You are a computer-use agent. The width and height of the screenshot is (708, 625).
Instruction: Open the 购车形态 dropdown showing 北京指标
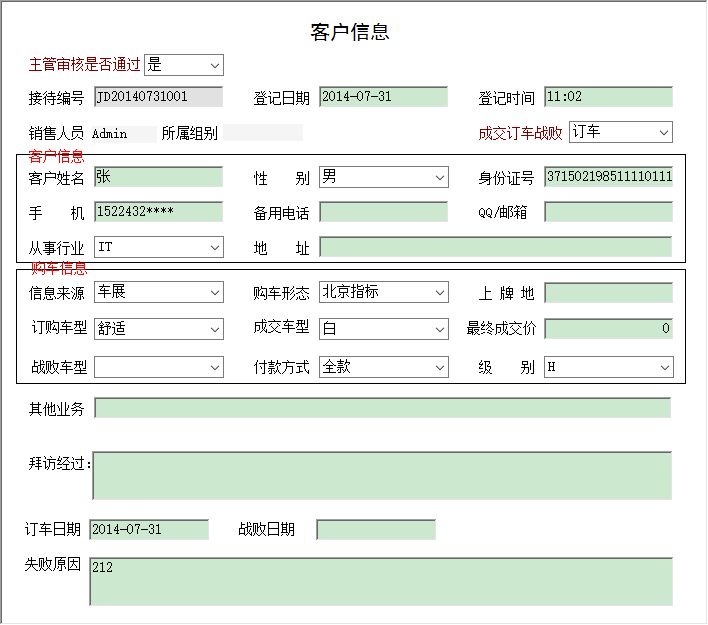384,292
